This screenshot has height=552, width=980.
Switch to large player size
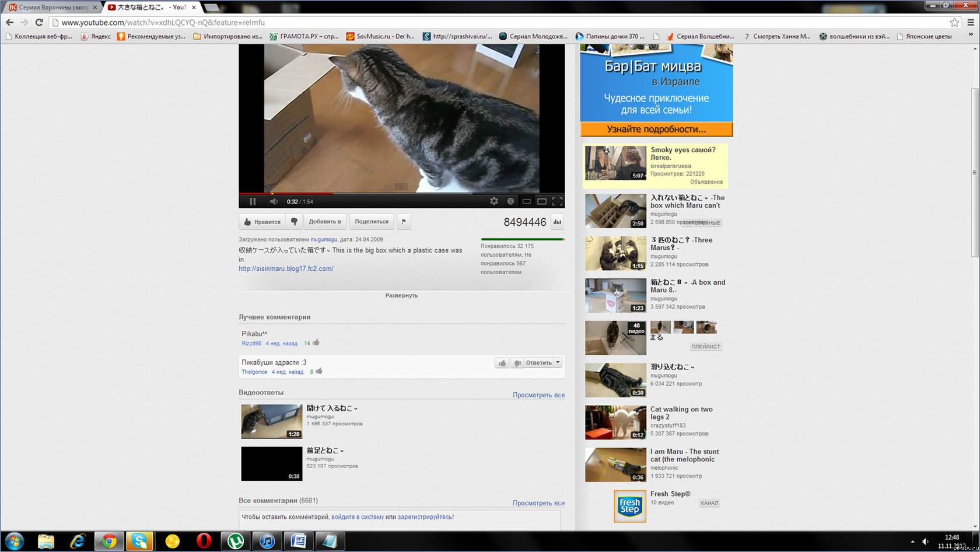coord(542,201)
